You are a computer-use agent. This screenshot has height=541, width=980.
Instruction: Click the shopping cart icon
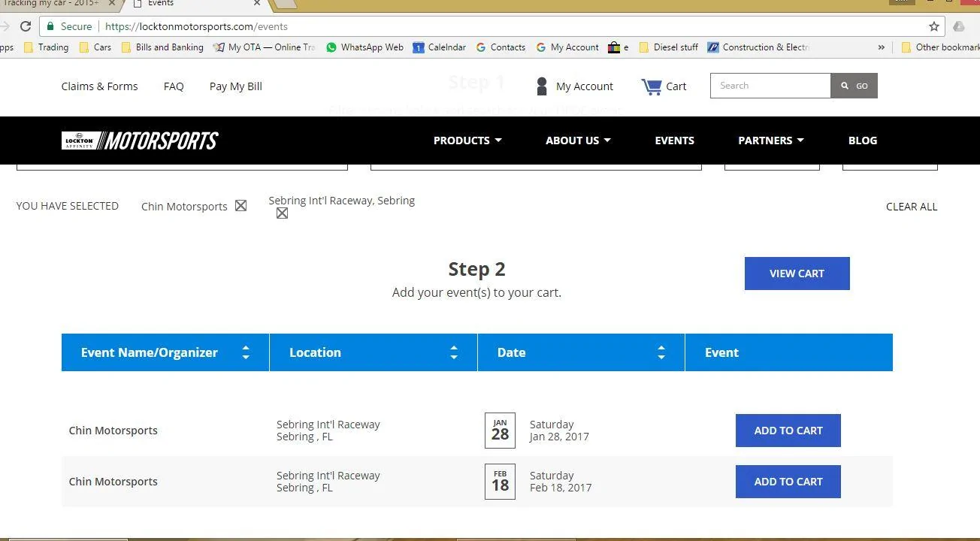click(x=652, y=86)
